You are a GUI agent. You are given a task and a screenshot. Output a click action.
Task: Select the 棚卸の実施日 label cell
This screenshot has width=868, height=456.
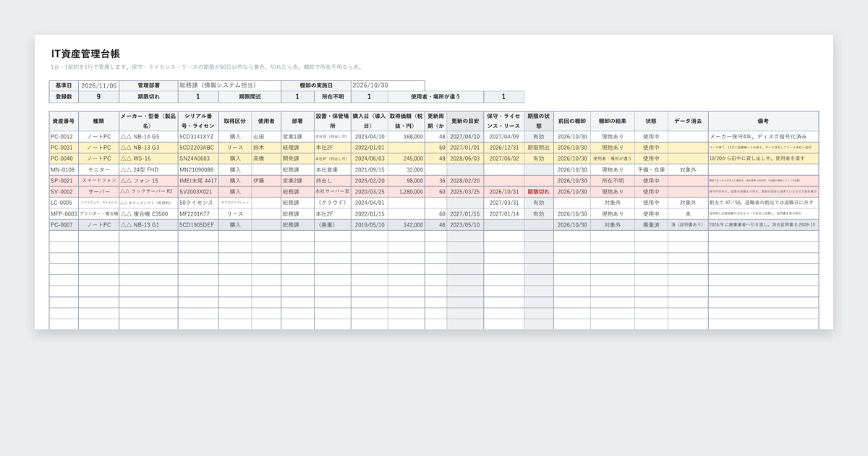[315, 85]
